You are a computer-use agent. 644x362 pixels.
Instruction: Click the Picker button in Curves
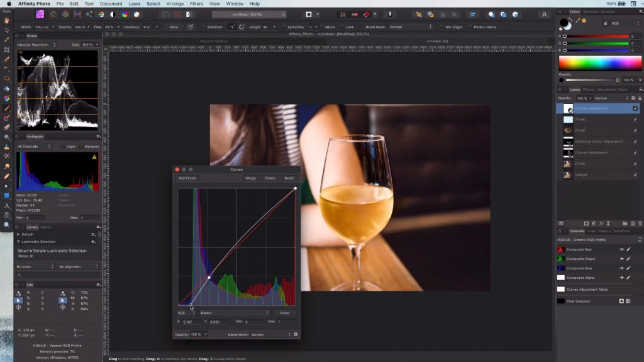coord(285,313)
